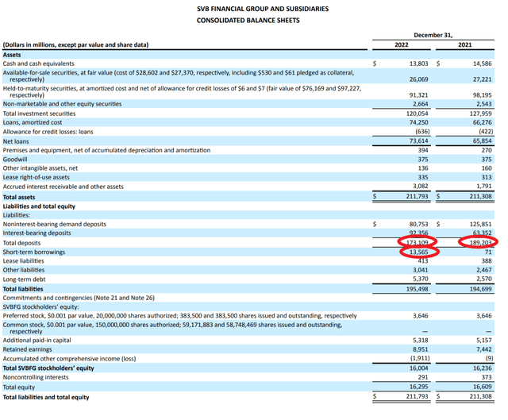Click the 'Loans, amortized cost' label
Image resolution: width=508 pixels, height=420 pixels.
pos(33,122)
